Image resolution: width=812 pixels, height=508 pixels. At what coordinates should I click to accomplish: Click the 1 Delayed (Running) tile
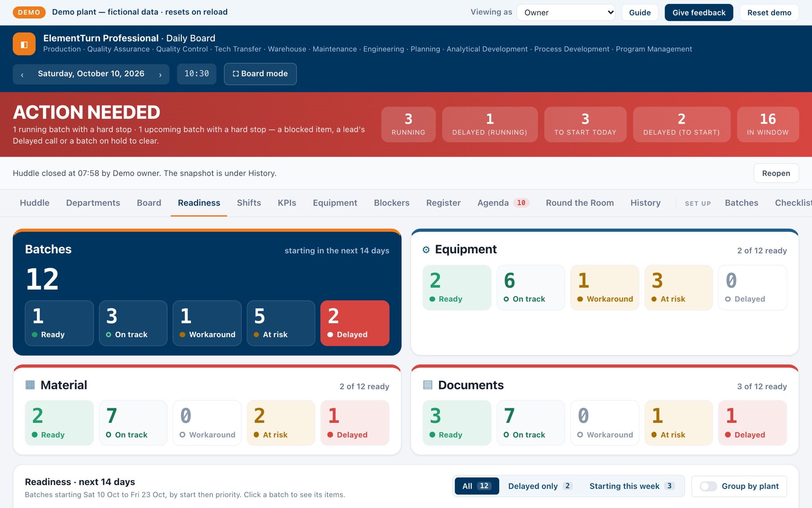point(490,125)
